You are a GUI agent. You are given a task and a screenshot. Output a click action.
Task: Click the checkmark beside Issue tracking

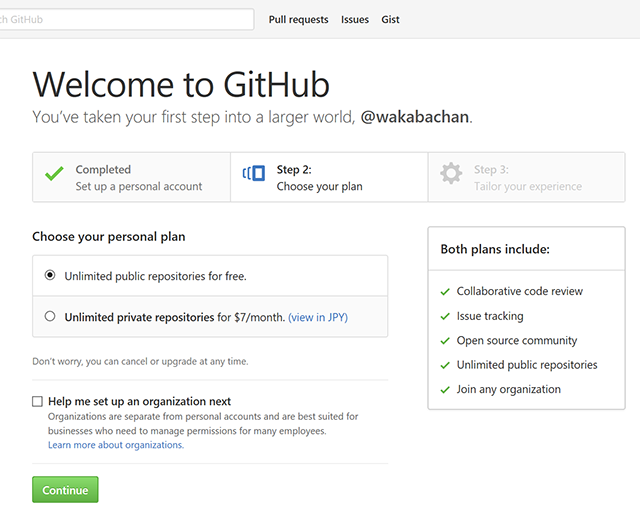coord(445,316)
